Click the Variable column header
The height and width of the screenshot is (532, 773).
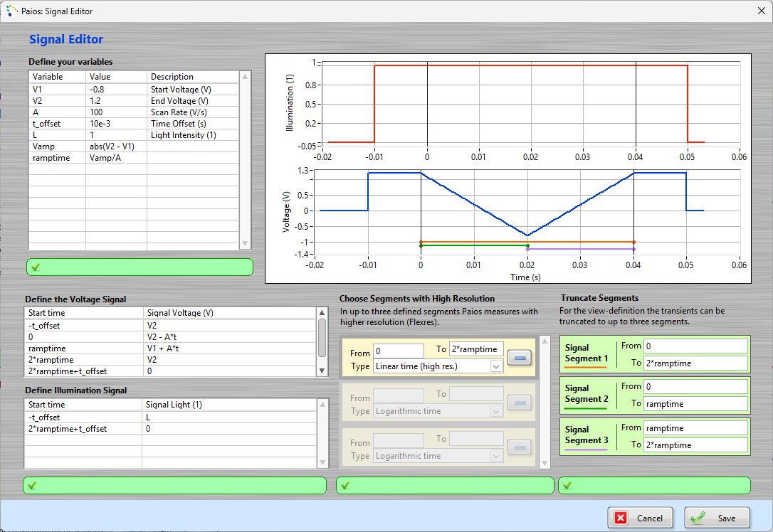pos(57,76)
